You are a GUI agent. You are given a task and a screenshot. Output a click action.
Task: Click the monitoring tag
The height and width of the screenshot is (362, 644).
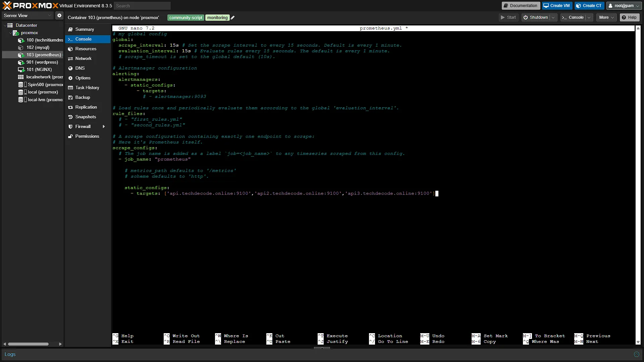[x=217, y=18]
